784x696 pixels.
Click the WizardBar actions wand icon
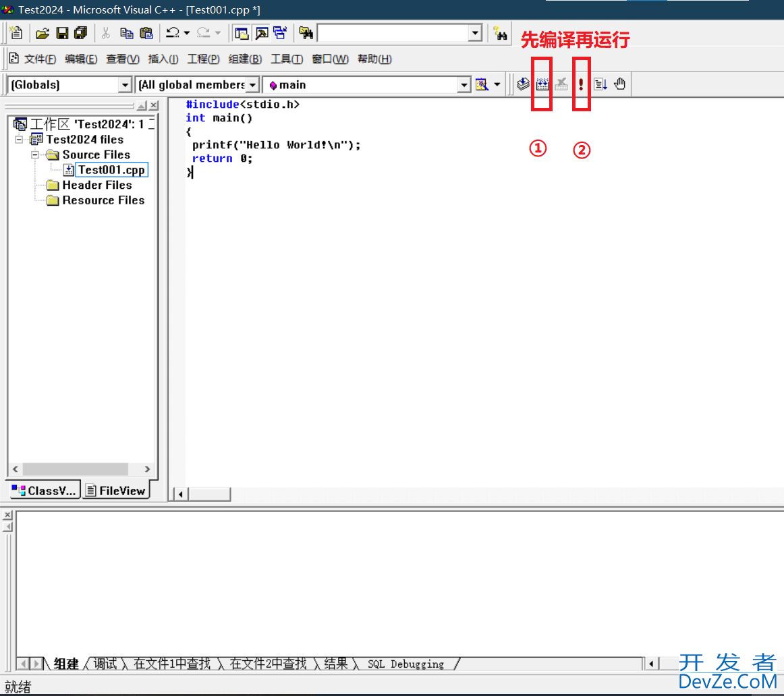[x=482, y=84]
